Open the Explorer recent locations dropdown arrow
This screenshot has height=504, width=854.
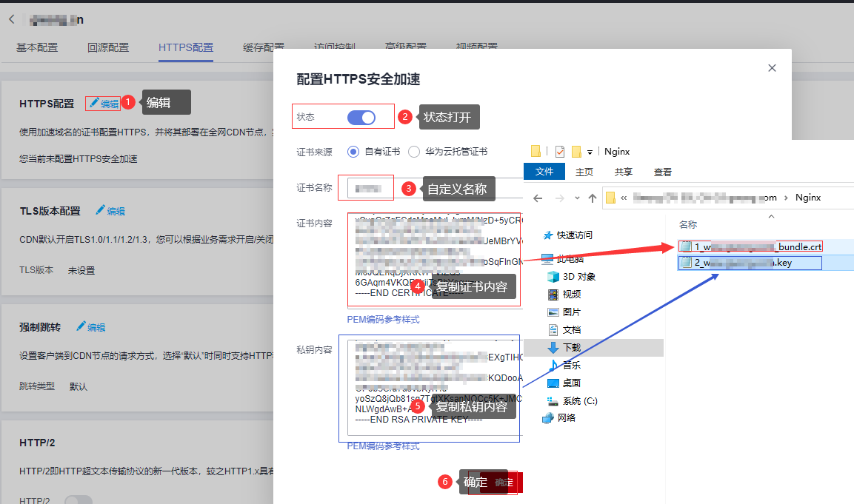click(577, 198)
